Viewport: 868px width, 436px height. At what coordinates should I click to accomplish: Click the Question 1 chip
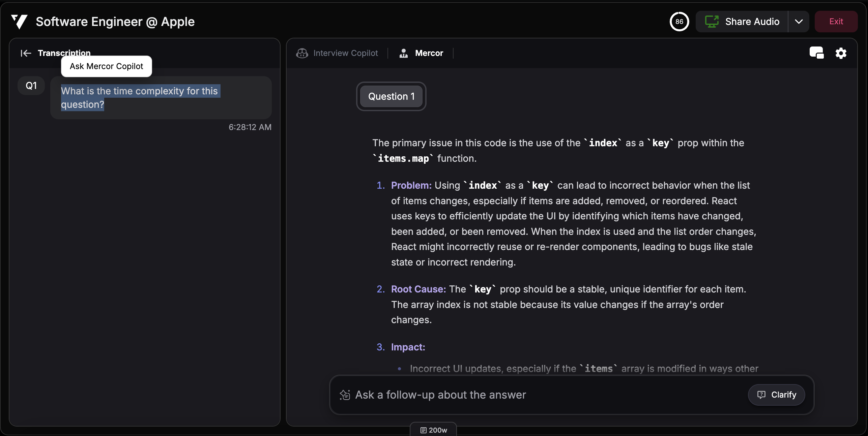391,96
